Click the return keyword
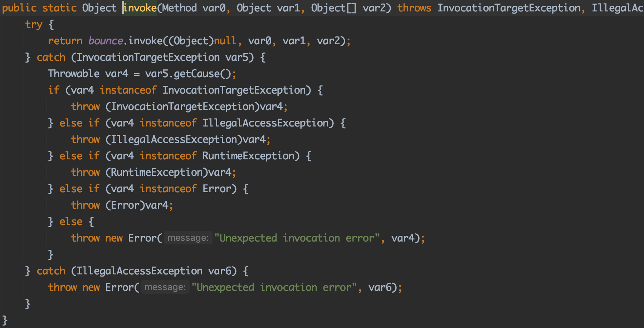The image size is (644, 328). pos(65,41)
